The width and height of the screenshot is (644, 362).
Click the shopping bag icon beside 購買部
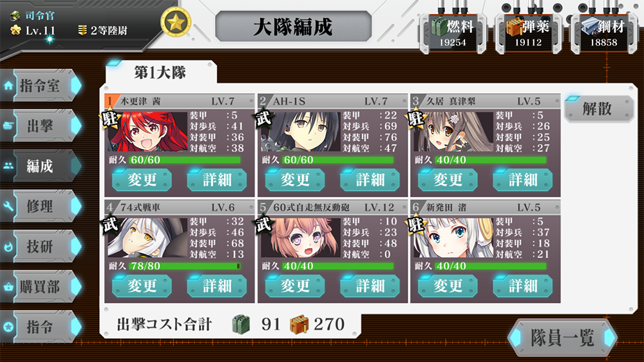pyautogui.click(x=8, y=287)
